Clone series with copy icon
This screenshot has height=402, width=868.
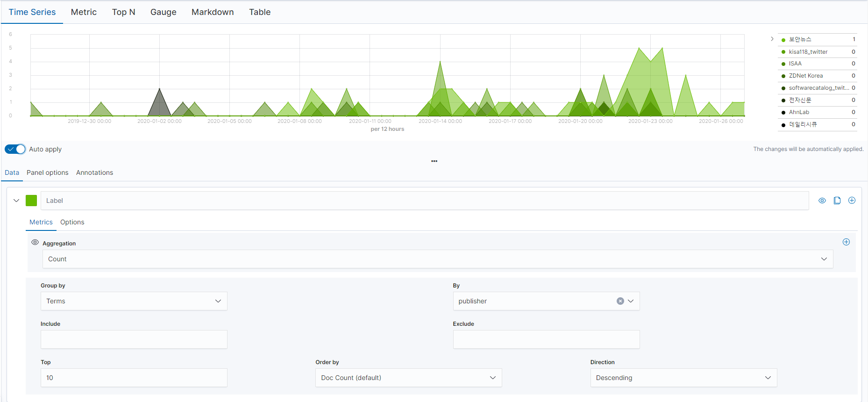[x=837, y=201]
